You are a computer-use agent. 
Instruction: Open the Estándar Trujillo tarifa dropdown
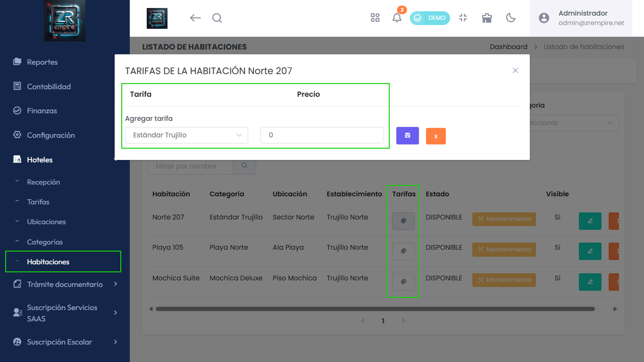click(186, 135)
